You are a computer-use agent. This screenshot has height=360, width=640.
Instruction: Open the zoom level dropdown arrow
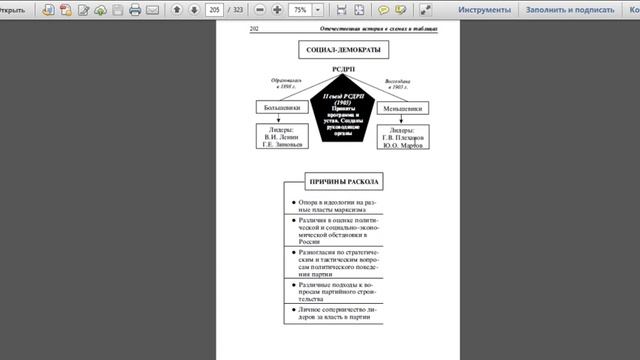pyautogui.click(x=318, y=10)
